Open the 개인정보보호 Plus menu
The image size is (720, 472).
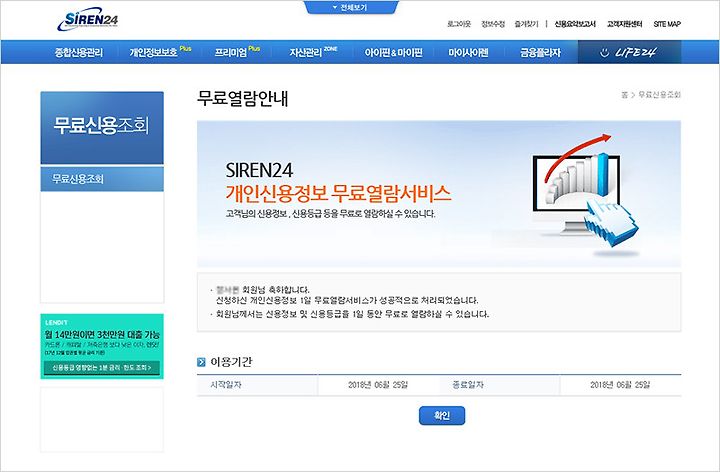tap(160, 52)
